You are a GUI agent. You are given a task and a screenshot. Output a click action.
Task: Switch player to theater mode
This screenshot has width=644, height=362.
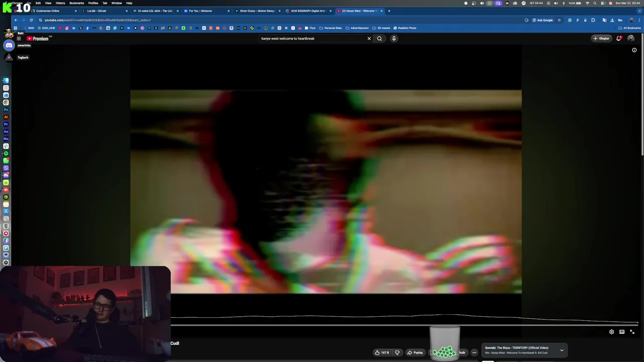622,332
